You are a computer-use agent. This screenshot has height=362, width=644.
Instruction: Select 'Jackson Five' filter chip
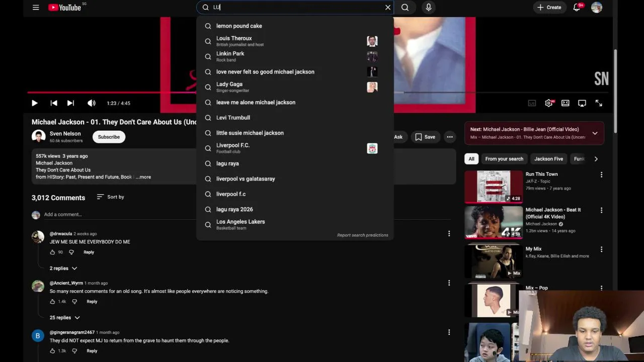pos(548,159)
